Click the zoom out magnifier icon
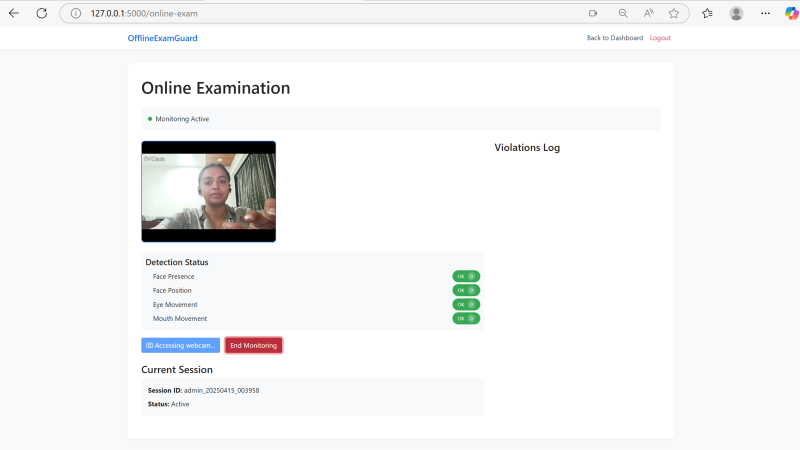 coord(622,13)
